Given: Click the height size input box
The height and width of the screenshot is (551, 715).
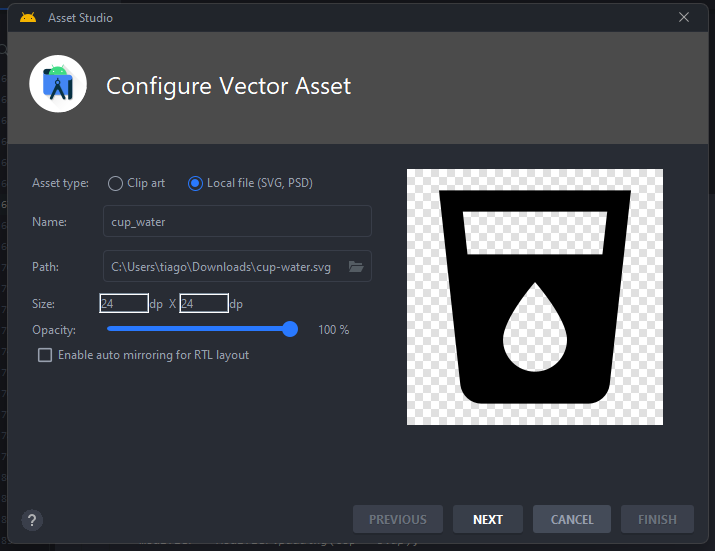Looking at the screenshot, I should [203, 304].
